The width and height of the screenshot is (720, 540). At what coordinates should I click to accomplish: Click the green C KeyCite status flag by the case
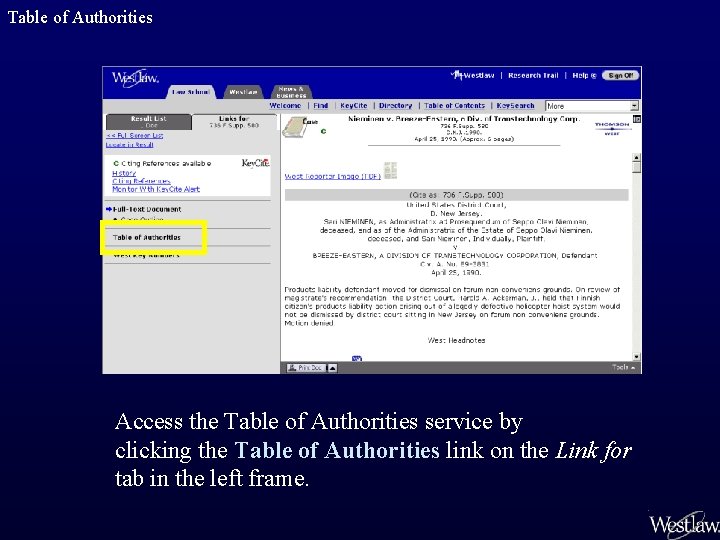323,131
